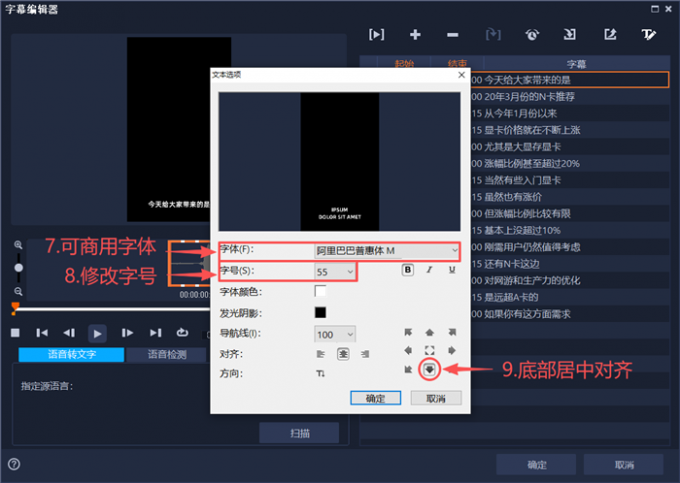Click the merge subtitles icon in toolbar
This screenshot has width=680, height=483.
pos(493,34)
